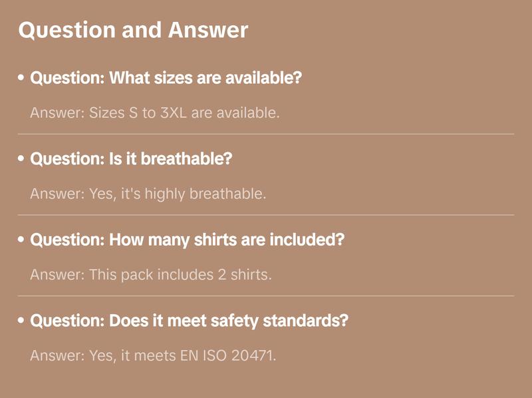Screen dimensions: 532x398
Task: Open 'Does it meet safety standards?' question
Action: [189, 321]
